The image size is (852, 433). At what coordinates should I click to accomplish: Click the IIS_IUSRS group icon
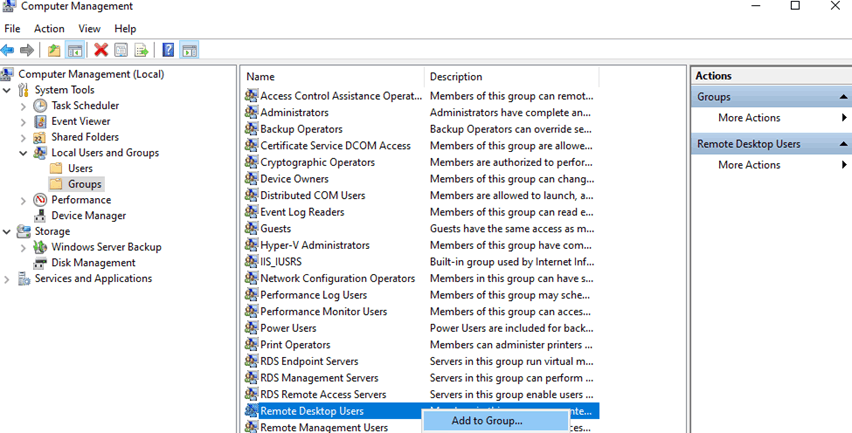[251, 261]
